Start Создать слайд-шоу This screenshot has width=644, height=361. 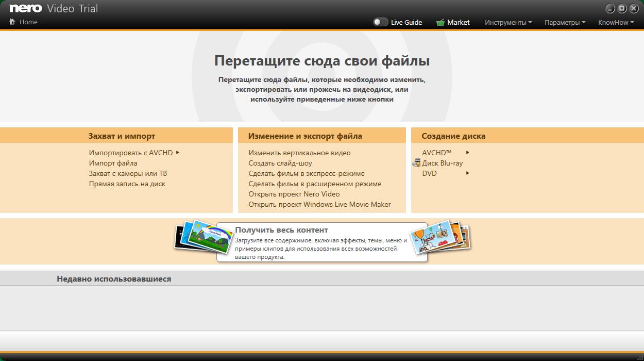(x=280, y=163)
